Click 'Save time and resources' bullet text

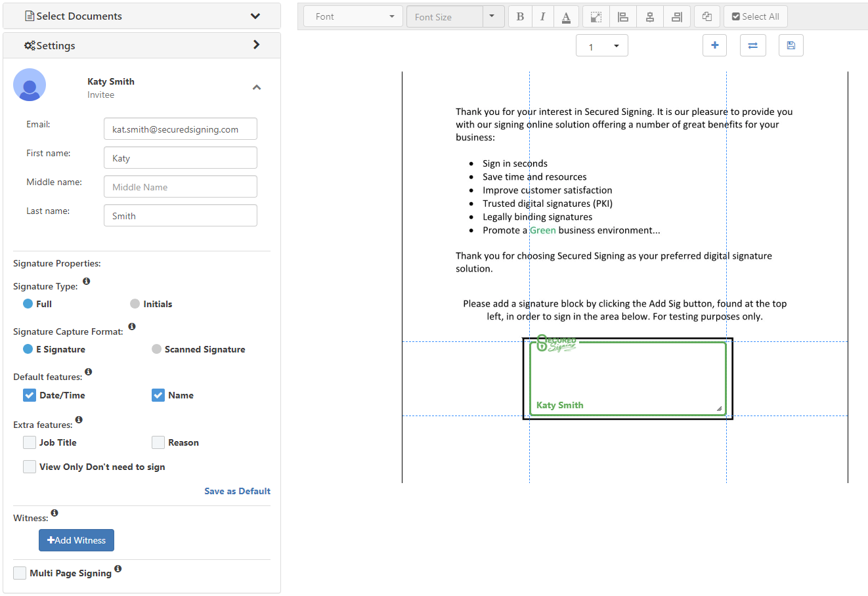pyautogui.click(x=534, y=177)
